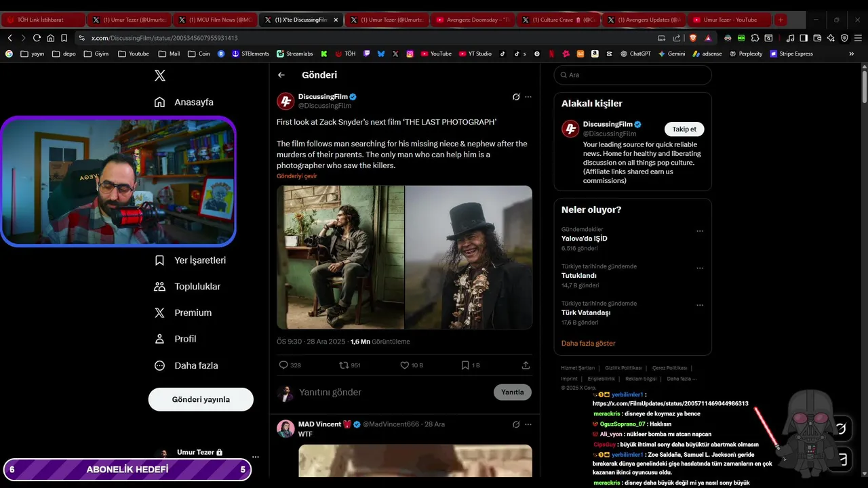Click the DiscussingFilm avatar in the post header

(x=285, y=101)
